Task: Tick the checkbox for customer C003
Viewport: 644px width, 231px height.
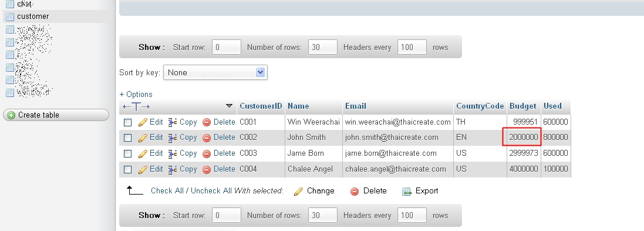Action: (x=128, y=154)
